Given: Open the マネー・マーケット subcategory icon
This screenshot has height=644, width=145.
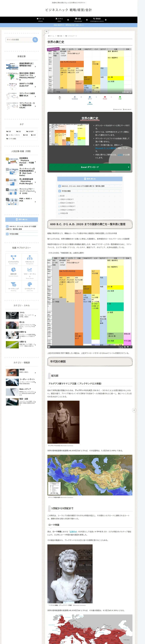Looking at the screenshot, I should coord(30,270).
